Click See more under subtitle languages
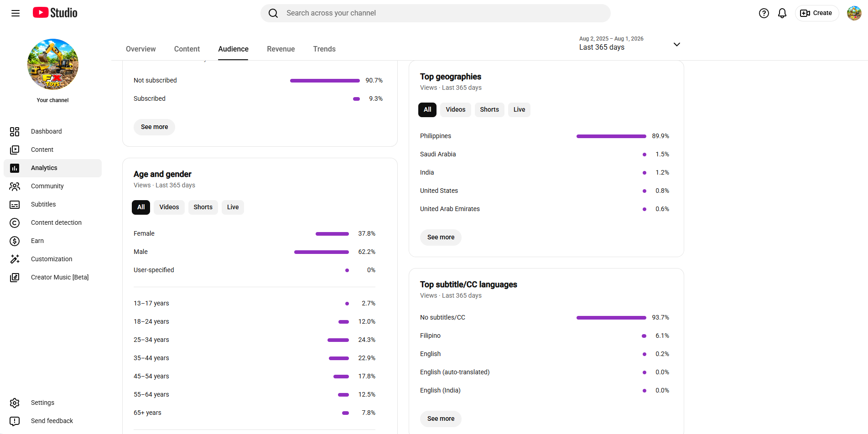 click(x=441, y=419)
